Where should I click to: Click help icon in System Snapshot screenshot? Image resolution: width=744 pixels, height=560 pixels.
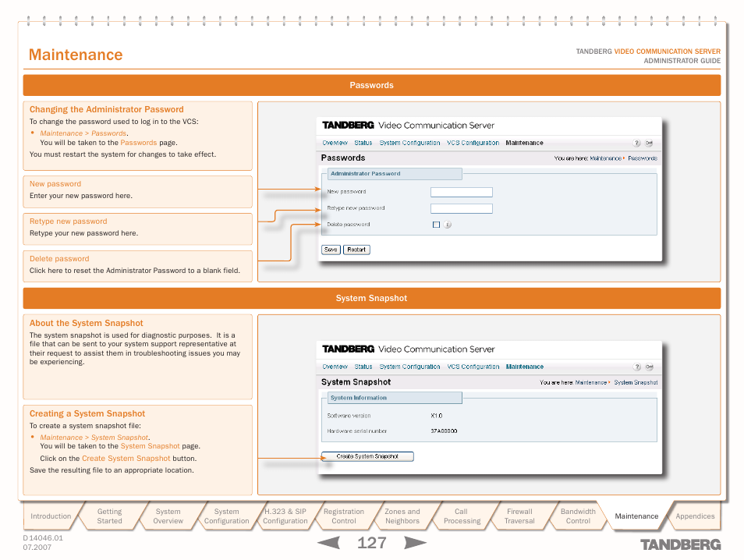point(637,367)
